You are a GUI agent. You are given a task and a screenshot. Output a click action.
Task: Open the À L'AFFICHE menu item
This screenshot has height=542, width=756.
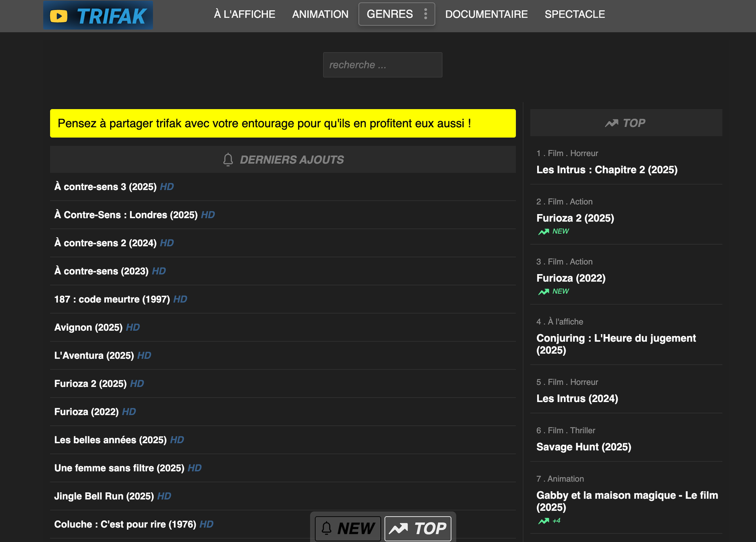pyautogui.click(x=244, y=14)
